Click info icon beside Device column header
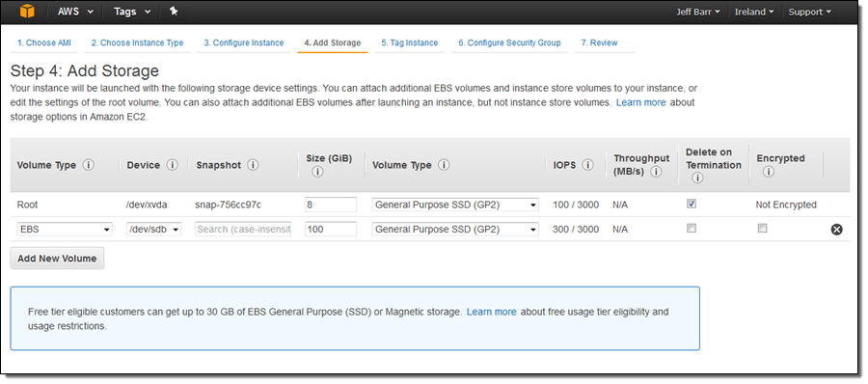868x384 pixels. pos(173,165)
